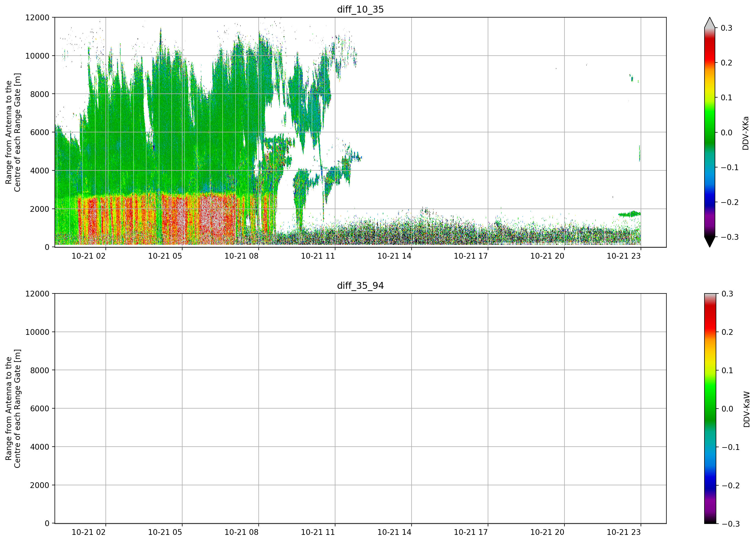Click the 8000 y-tick of diff_35_94 plot
Screen dimensions: 756x542
click(x=40, y=370)
